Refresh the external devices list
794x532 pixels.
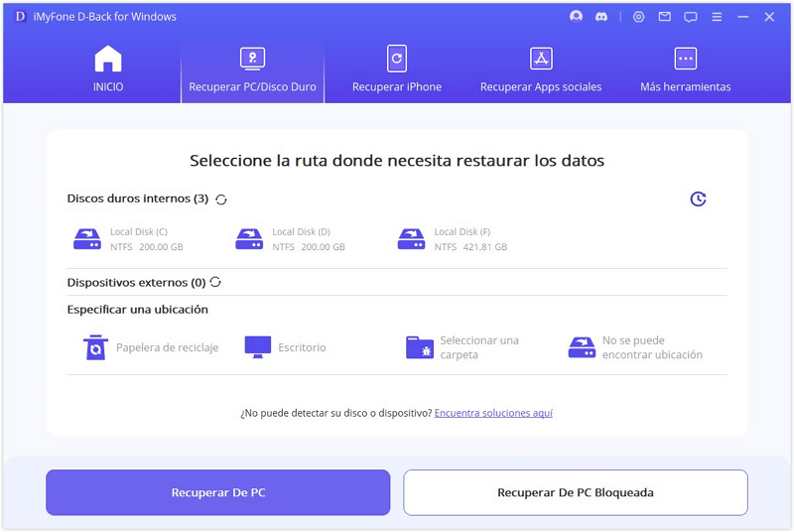coord(215,283)
